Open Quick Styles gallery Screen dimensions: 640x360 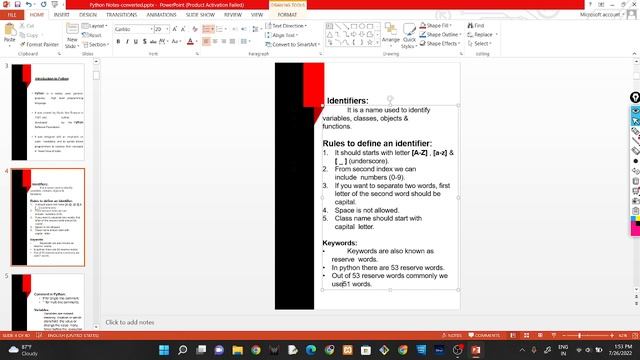409,36
